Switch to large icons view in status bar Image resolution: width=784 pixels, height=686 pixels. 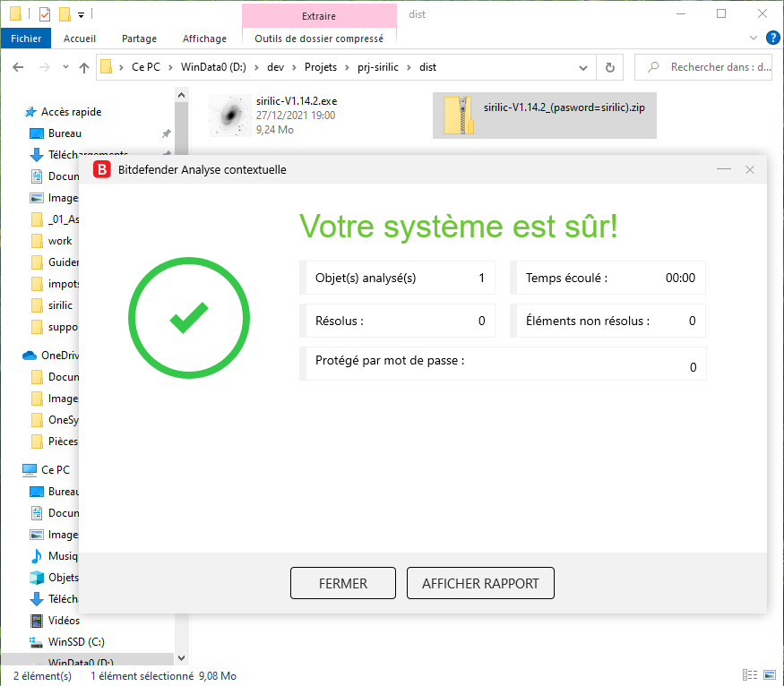(770, 675)
